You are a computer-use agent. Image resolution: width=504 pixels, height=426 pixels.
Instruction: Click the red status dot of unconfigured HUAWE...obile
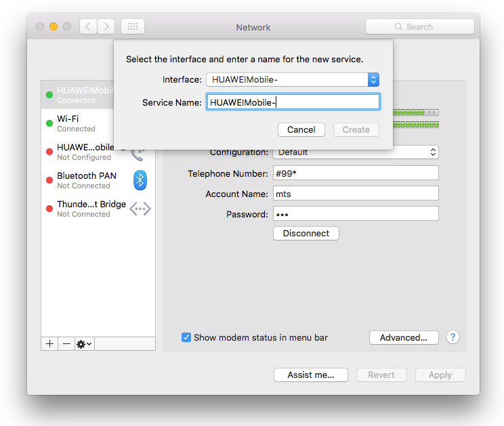(49, 152)
